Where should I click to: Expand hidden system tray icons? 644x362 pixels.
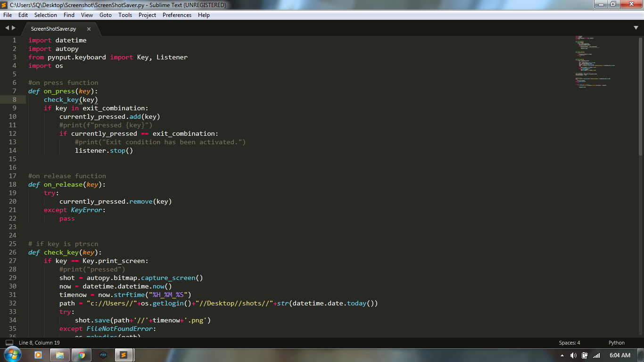click(x=562, y=355)
